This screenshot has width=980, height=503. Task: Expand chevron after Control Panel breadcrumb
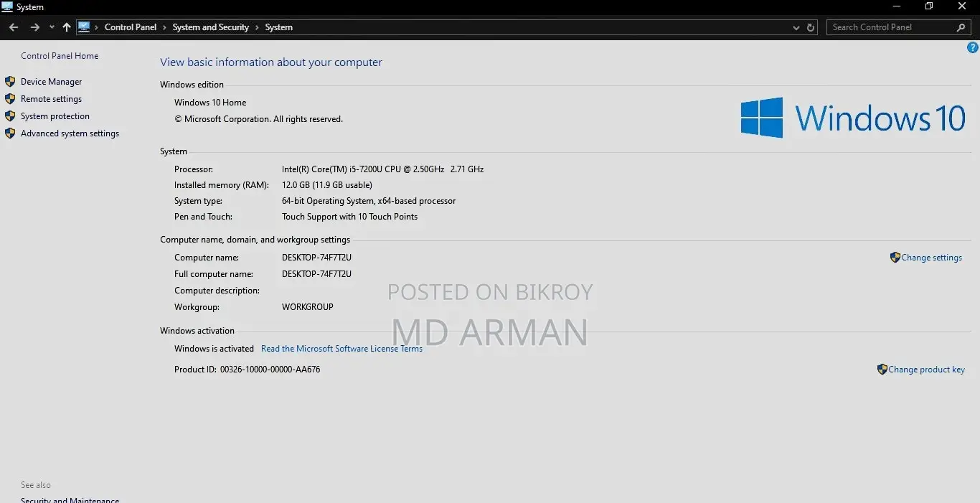click(x=165, y=27)
